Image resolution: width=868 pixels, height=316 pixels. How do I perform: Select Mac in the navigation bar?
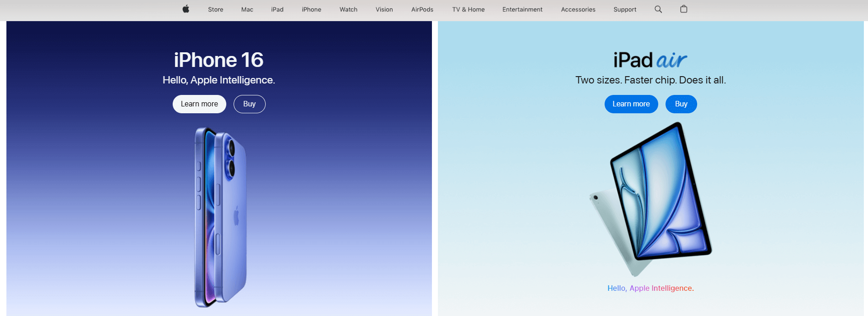click(247, 9)
